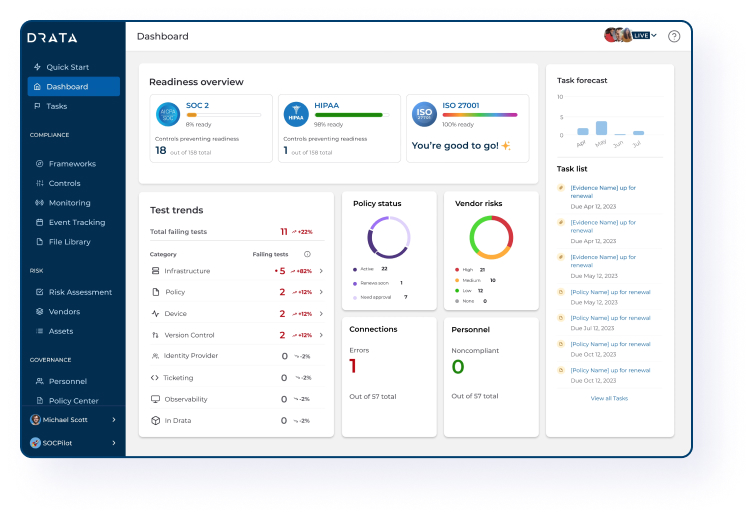Click the Low vendor risk legend entry
The height and width of the screenshot is (519, 753).
click(x=469, y=291)
